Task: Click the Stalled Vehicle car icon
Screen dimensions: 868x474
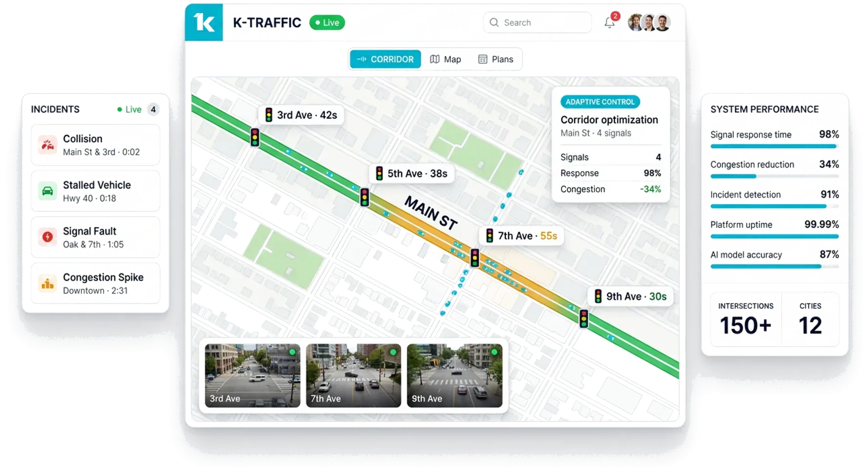Action: pyautogui.click(x=47, y=191)
